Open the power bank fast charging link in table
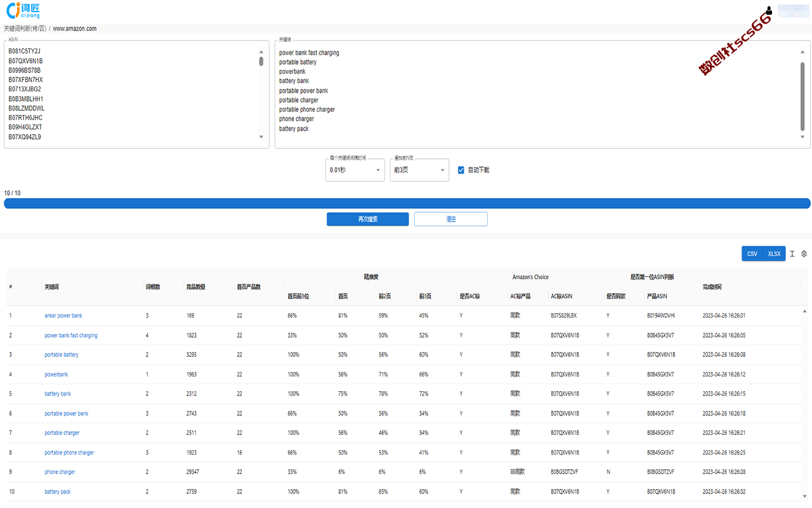 click(71, 335)
